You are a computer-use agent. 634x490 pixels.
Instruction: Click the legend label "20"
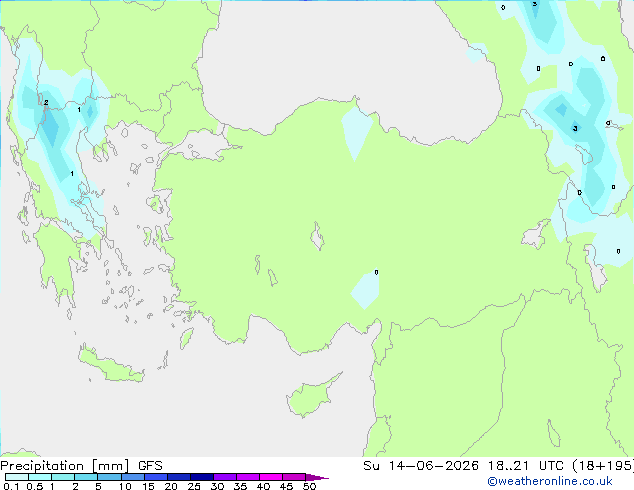(x=171, y=486)
